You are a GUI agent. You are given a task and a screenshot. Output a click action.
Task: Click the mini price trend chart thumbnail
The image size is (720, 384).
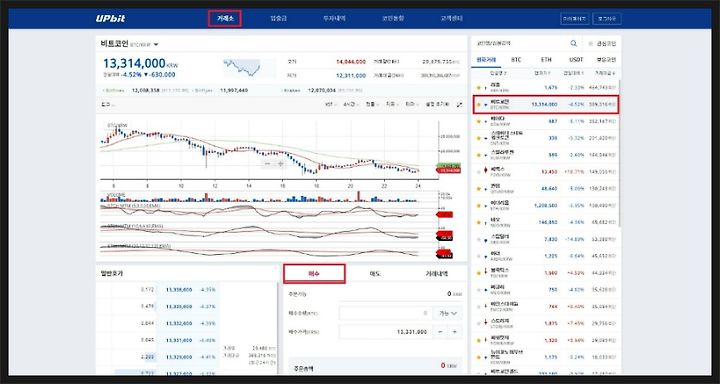pyautogui.click(x=242, y=68)
